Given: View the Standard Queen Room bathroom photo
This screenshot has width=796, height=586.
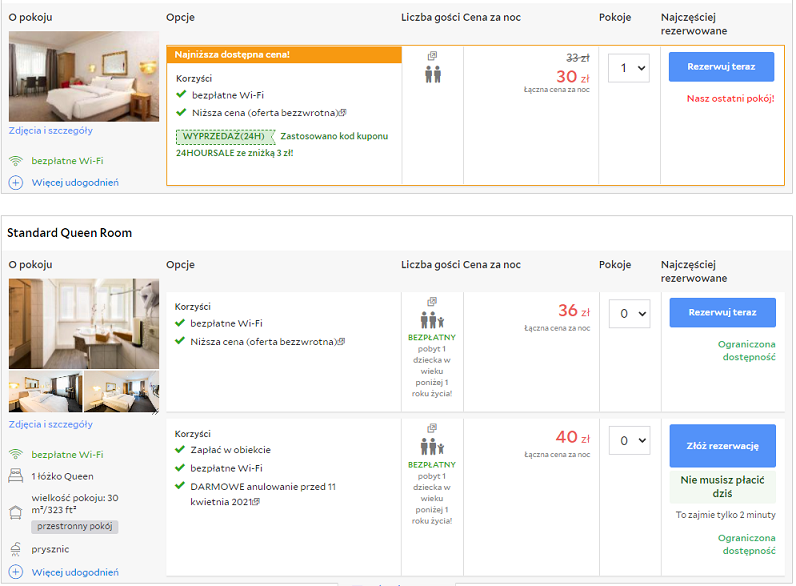Looking at the screenshot, I should (x=84, y=323).
